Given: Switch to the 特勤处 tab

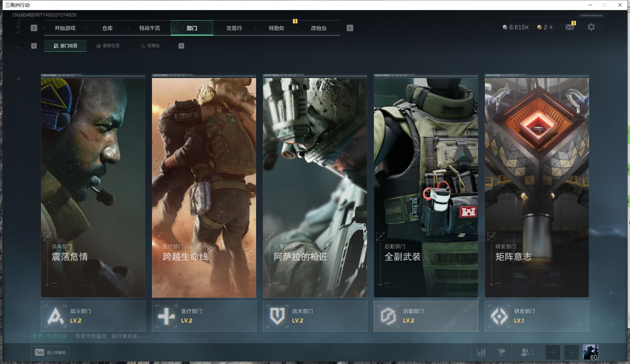Looking at the screenshot, I should [276, 28].
